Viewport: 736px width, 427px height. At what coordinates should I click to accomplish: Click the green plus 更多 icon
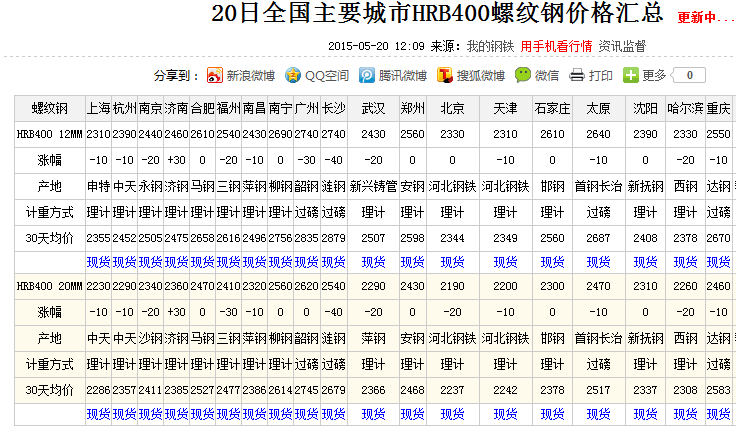coord(630,75)
